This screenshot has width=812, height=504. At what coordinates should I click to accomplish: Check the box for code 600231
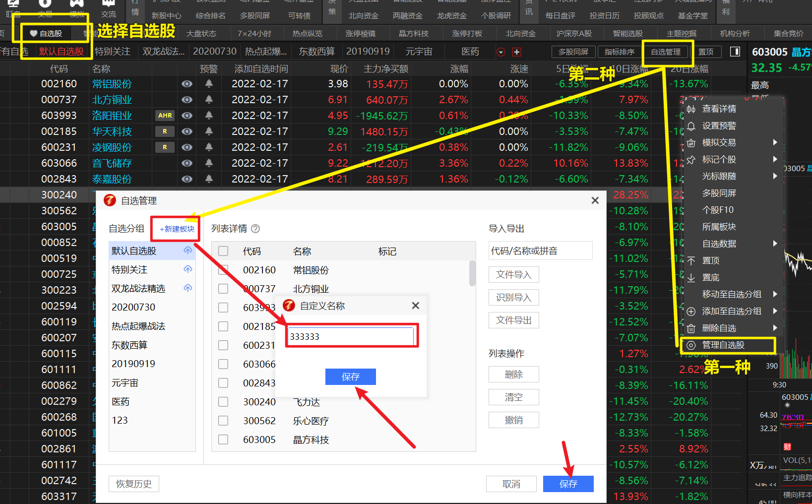223,345
